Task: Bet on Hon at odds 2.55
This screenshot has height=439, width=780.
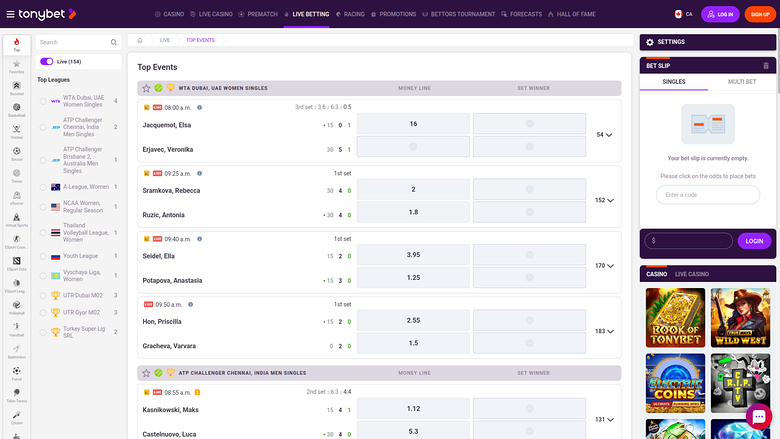Action: coord(413,321)
